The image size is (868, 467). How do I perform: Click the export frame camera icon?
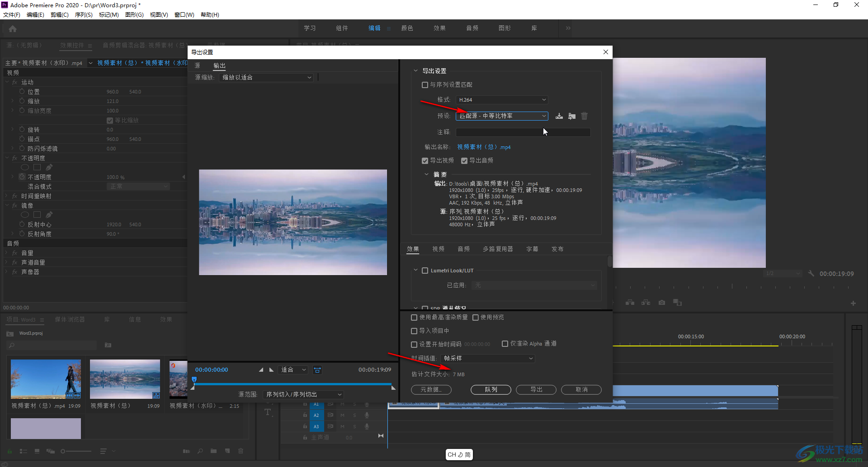coord(662,303)
